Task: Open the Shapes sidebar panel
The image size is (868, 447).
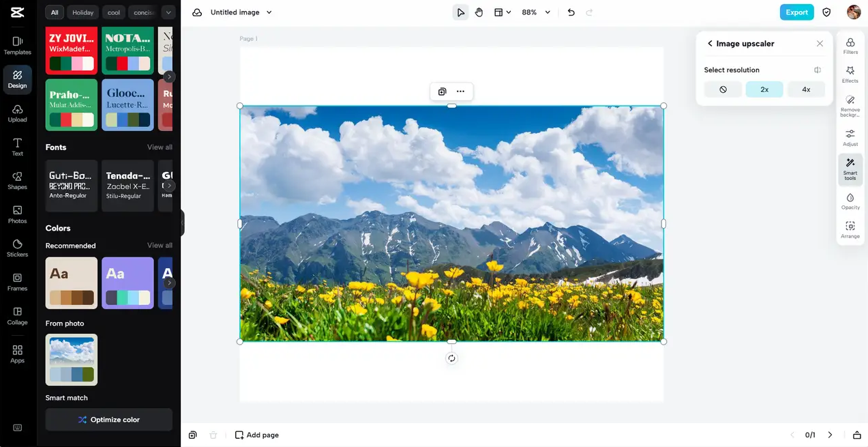Action: [x=18, y=181]
